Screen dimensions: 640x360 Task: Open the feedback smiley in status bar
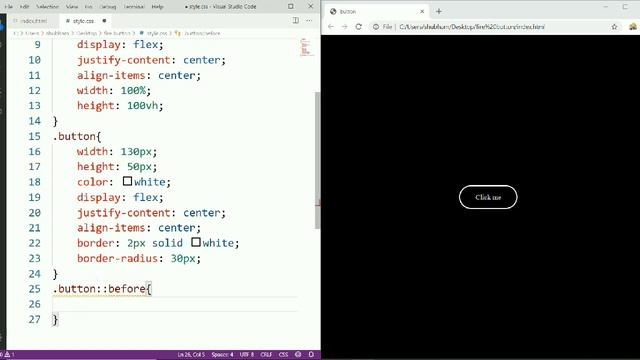(298, 354)
